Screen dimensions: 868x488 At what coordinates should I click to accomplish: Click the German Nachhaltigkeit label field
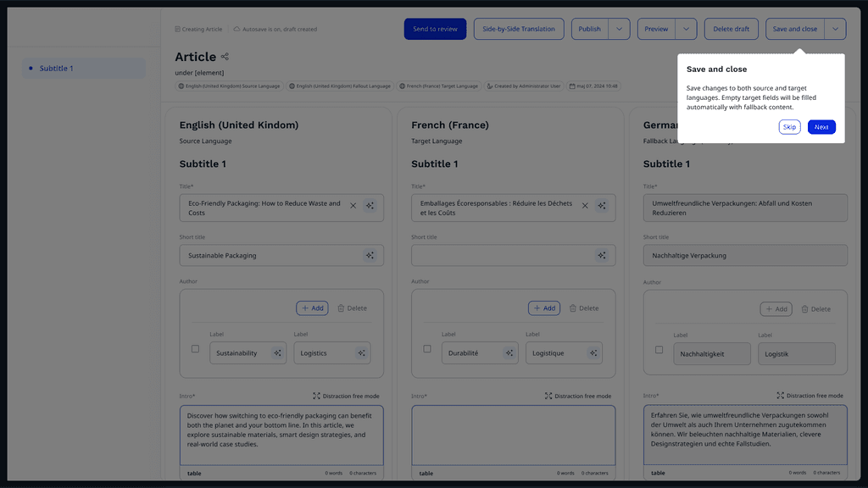coord(712,354)
